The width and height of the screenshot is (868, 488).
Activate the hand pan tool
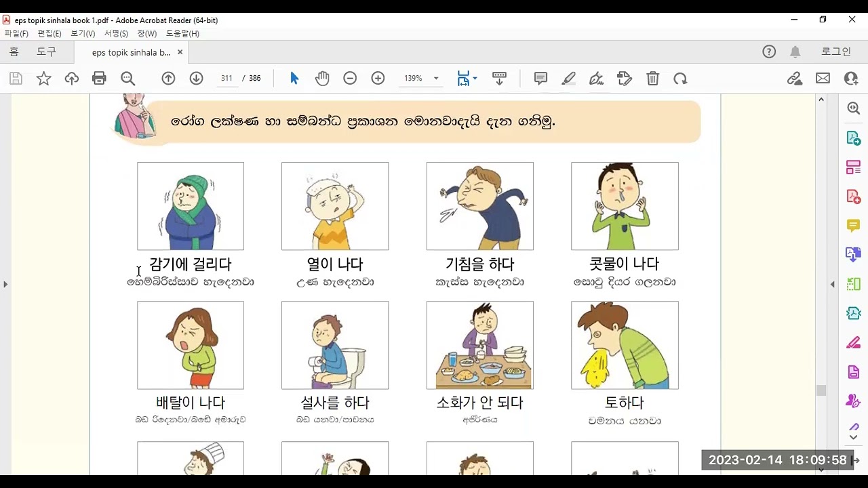pos(322,79)
